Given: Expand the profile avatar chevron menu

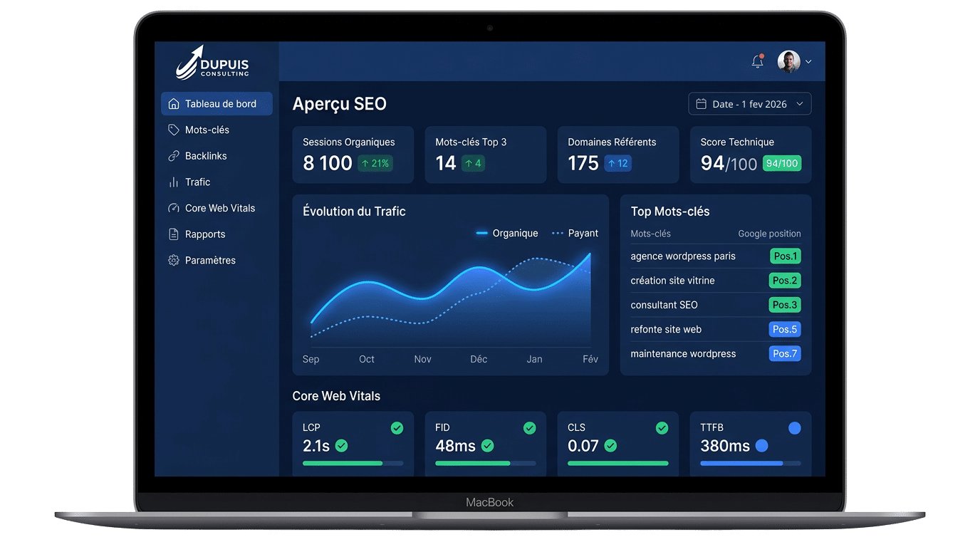Looking at the screenshot, I should point(808,61).
